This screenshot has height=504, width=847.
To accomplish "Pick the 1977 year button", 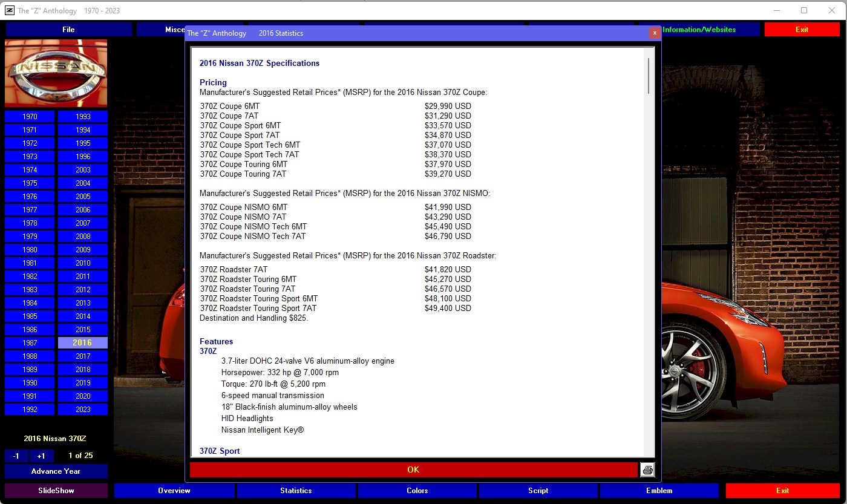I will click(30, 210).
